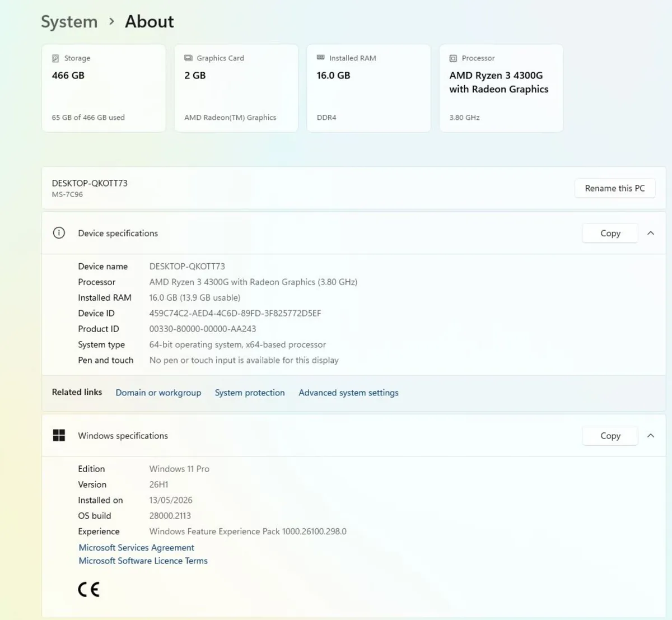Screen dimensions: 672x620
Task: Click the Windows logo in Windows specifications
Action: [59, 435]
